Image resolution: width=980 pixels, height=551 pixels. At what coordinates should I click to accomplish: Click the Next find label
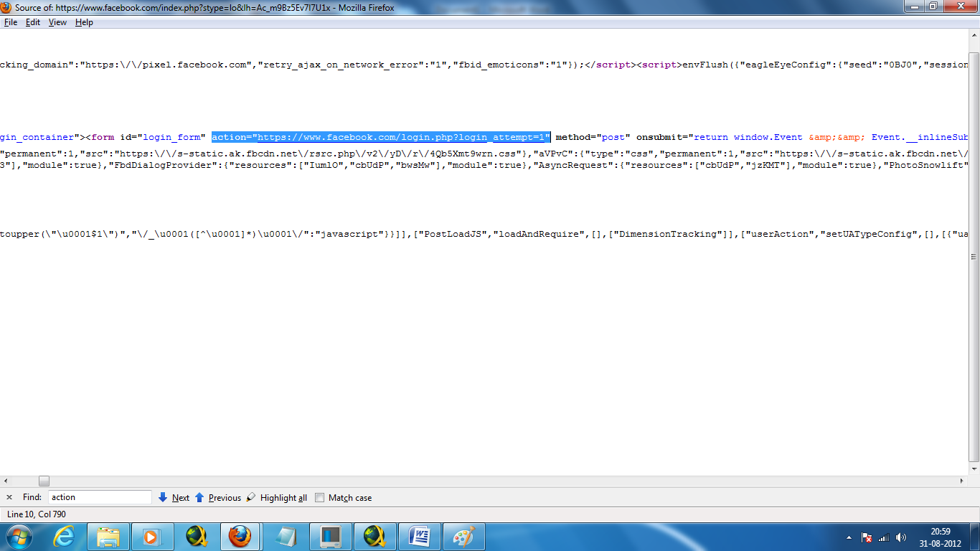(181, 498)
